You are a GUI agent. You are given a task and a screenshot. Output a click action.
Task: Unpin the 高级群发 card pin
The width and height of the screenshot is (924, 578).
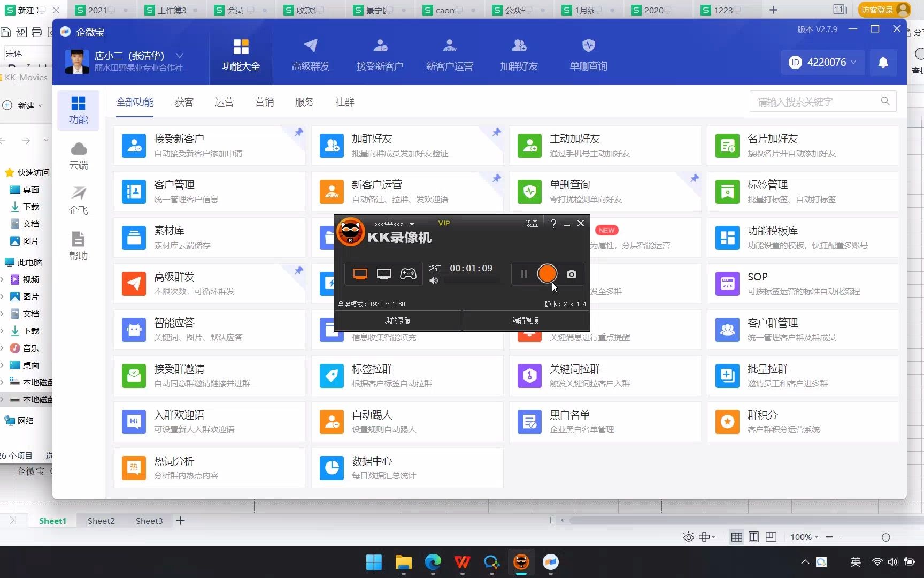[x=298, y=270]
